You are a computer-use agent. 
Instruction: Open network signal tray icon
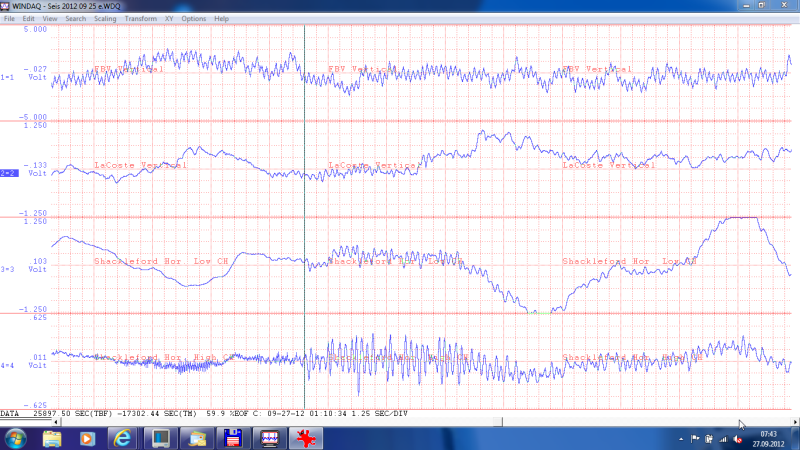coord(723,439)
